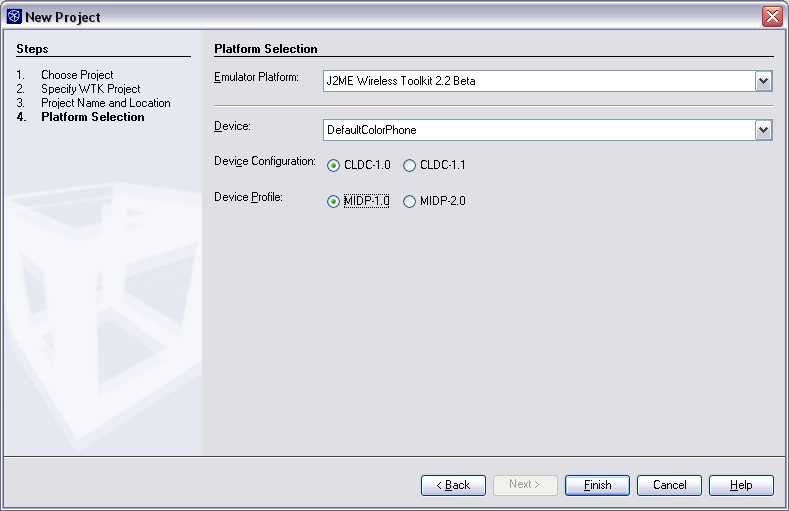Go back with the Back button

[x=453, y=485]
